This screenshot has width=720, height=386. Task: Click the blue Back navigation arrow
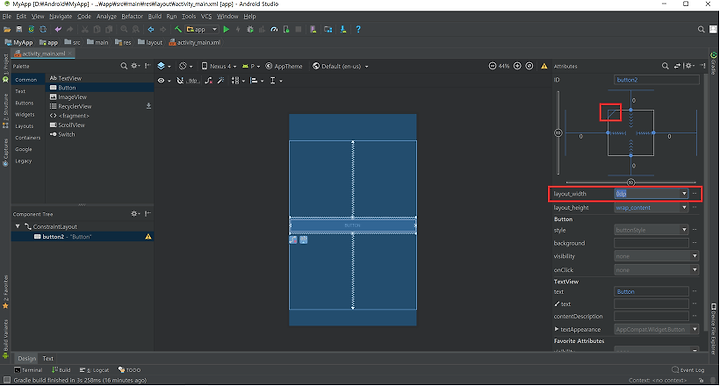[151, 29]
